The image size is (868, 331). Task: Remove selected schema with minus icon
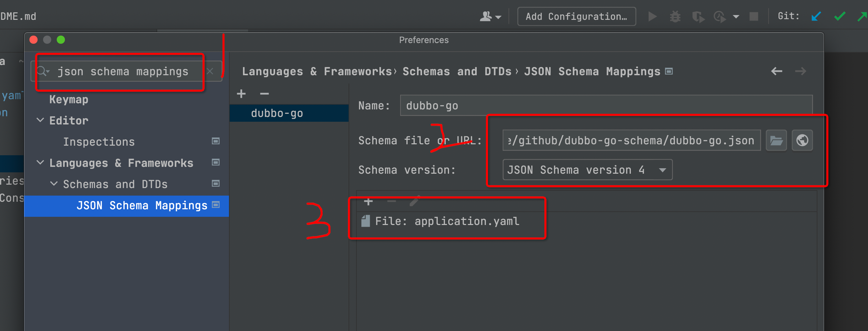pos(265,94)
